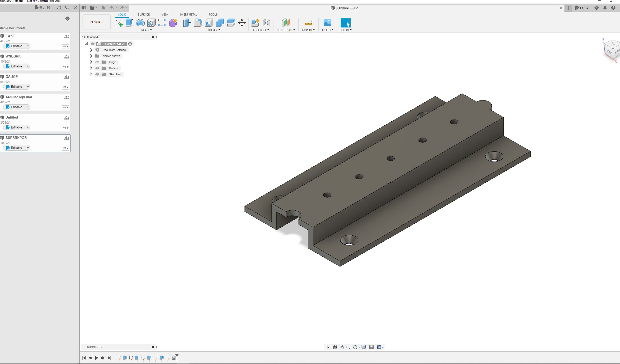The image size is (620, 364).
Task: Select the Combine tool
Action: [x=220, y=23]
